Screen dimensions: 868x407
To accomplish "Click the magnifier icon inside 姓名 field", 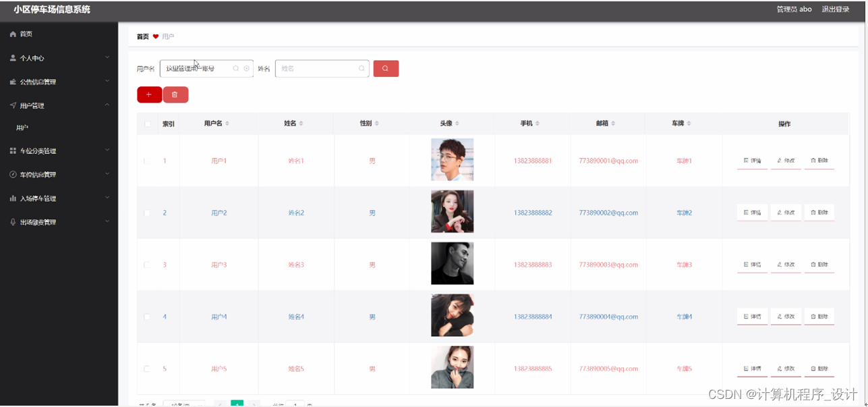I will pyautogui.click(x=361, y=68).
